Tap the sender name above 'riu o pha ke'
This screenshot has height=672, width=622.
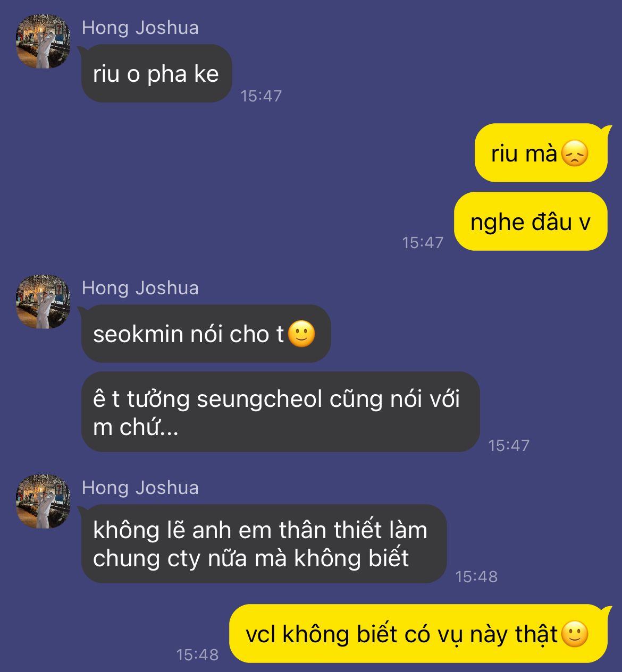tap(140, 28)
